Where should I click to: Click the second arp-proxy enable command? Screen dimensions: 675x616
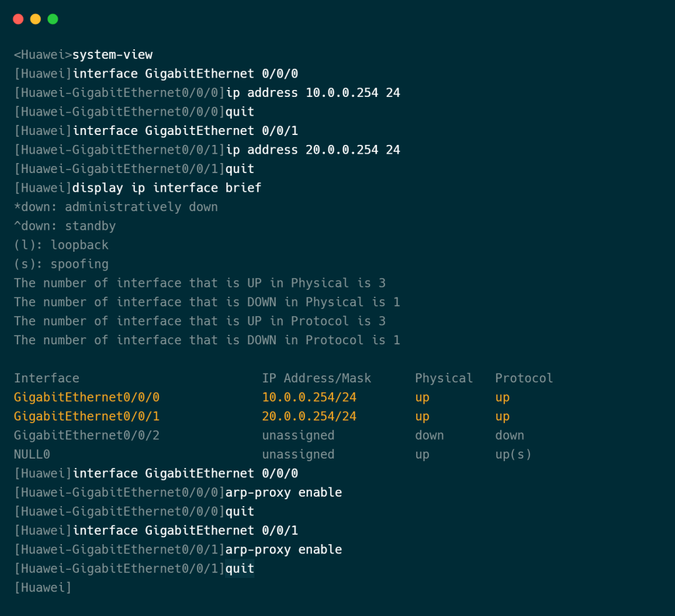click(x=284, y=549)
